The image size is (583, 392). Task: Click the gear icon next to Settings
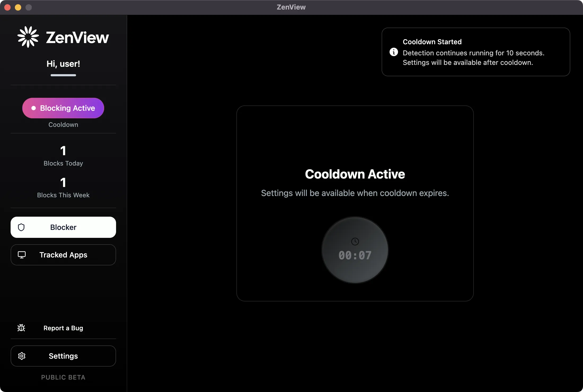click(x=22, y=356)
